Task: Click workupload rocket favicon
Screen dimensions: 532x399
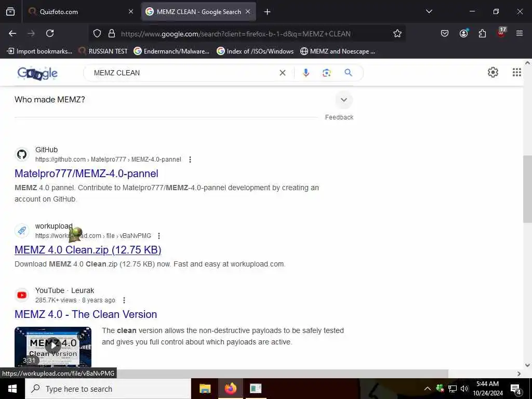Action: click(x=22, y=231)
